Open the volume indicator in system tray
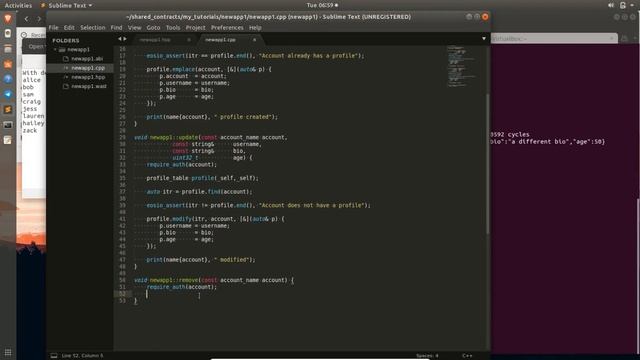The width and height of the screenshot is (640, 360). (x=611, y=5)
